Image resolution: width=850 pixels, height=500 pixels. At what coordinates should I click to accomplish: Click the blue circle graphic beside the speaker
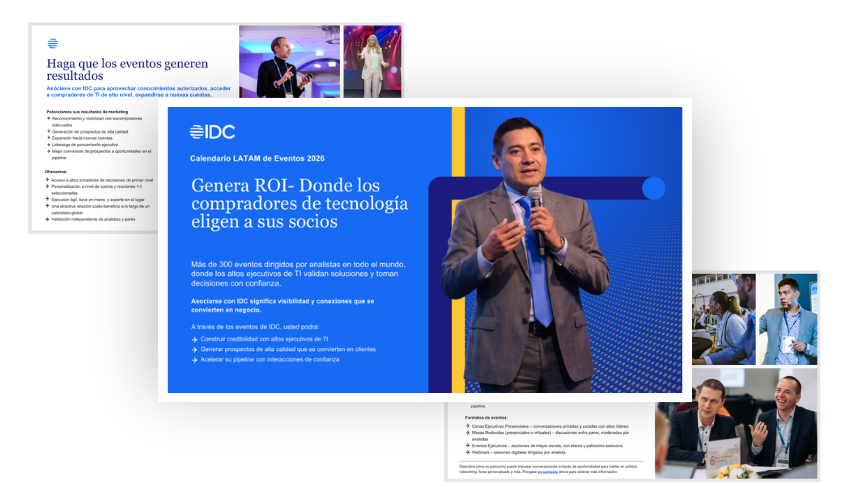coord(653,188)
